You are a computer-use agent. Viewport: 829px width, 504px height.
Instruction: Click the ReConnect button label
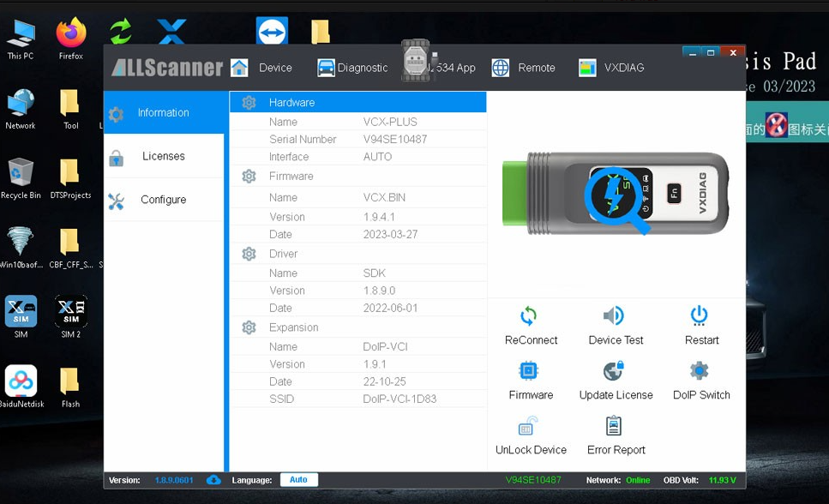531,340
